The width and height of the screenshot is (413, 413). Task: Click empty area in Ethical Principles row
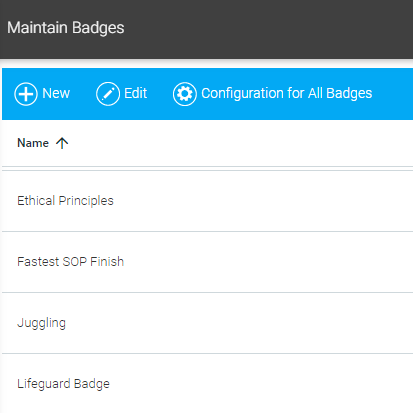[263, 201]
